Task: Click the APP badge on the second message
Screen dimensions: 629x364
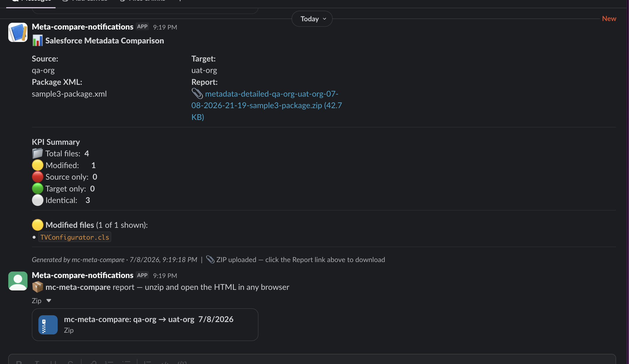Action: [142, 275]
